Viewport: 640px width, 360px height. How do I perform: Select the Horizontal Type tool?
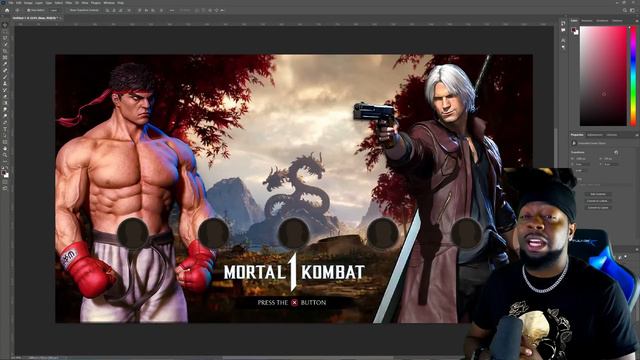point(5,129)
